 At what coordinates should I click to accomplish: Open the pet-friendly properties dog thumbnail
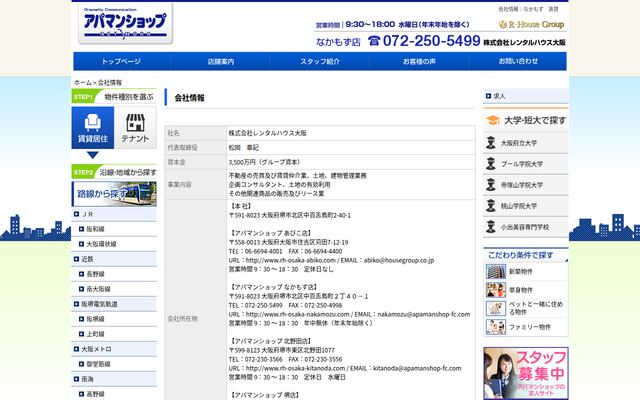point(496,308)
